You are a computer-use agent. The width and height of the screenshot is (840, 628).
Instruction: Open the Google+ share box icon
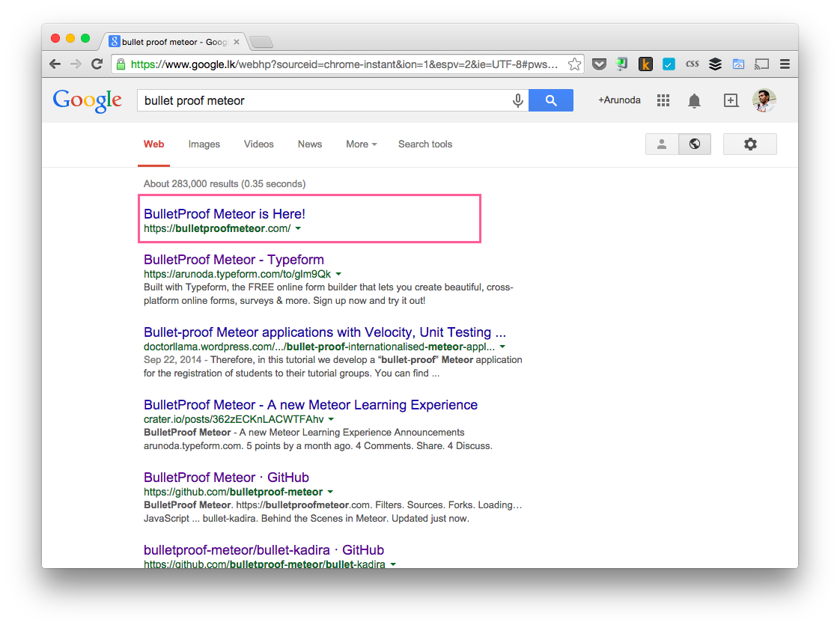tap(731, 100)
